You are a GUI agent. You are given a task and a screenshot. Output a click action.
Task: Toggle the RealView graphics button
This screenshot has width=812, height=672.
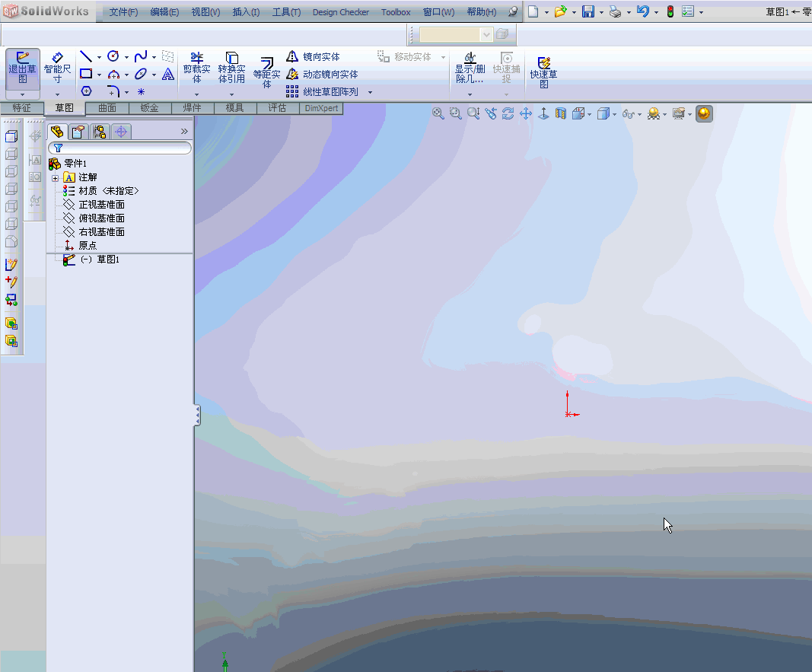pyautogui.click(x=704, y=113)
